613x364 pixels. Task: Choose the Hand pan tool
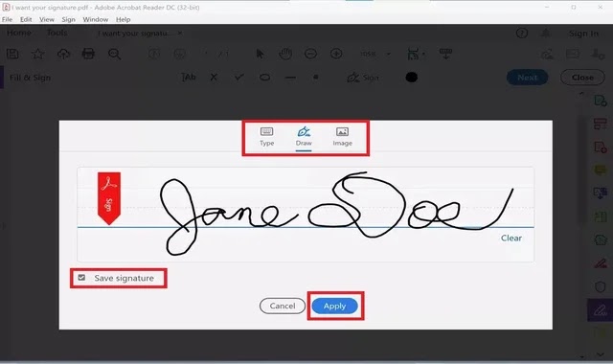point(285,54)
